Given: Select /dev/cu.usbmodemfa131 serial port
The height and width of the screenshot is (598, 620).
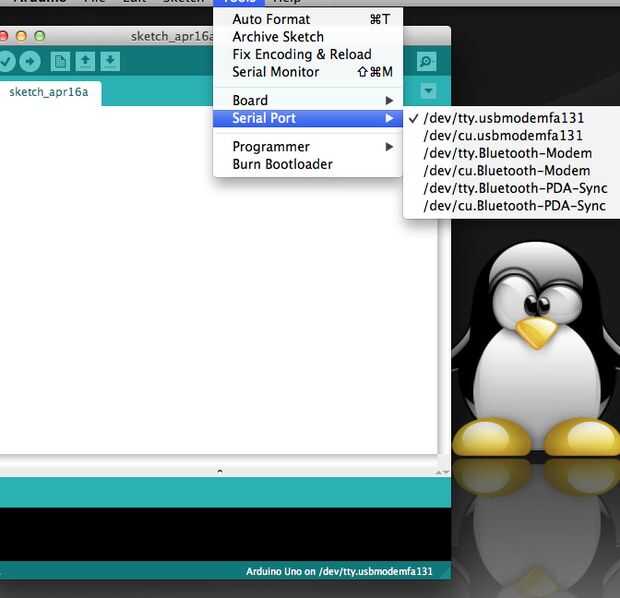Looking at the screenshot, I should click(x=512, y=136).
